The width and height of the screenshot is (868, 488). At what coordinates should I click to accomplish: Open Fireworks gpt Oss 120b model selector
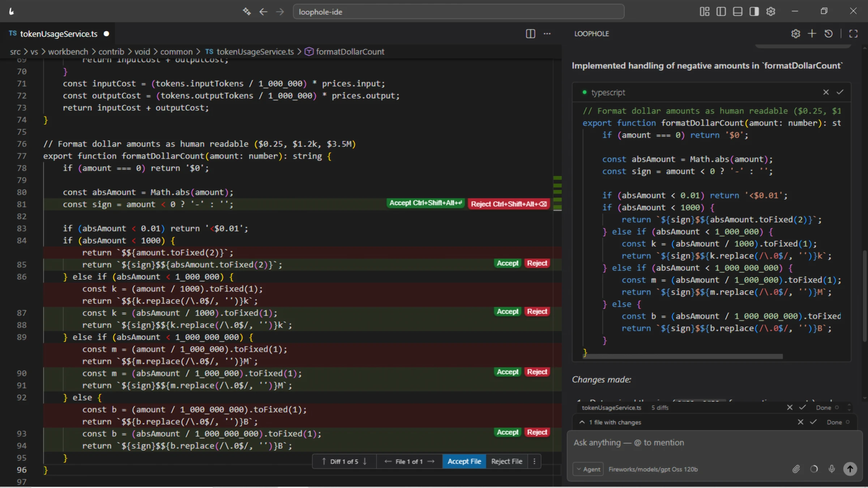(x=653, y=469)
